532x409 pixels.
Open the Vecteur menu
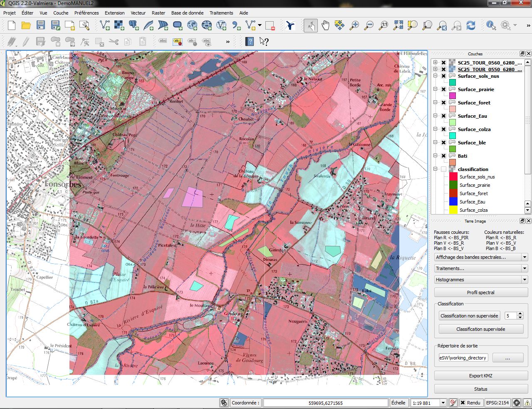click(138, 13)
